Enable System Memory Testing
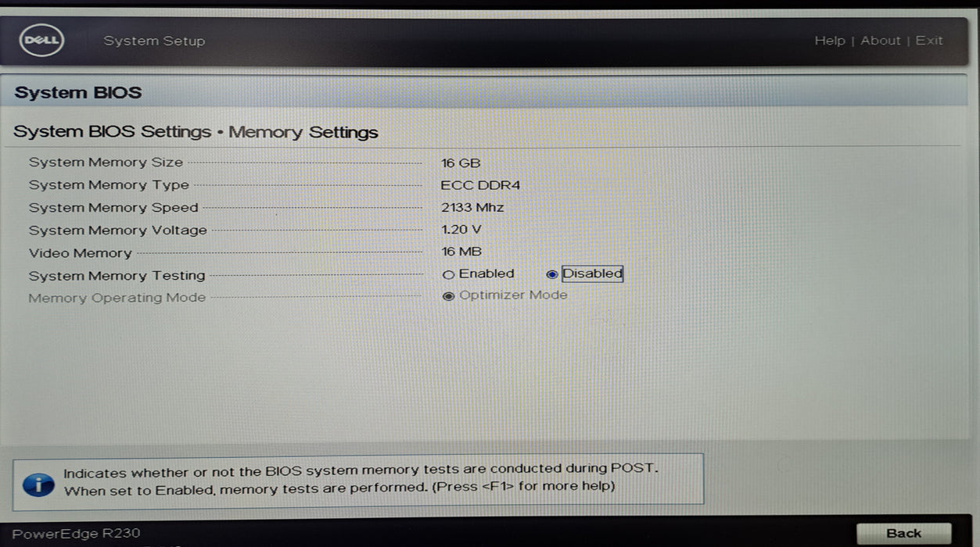 (448, 275)
